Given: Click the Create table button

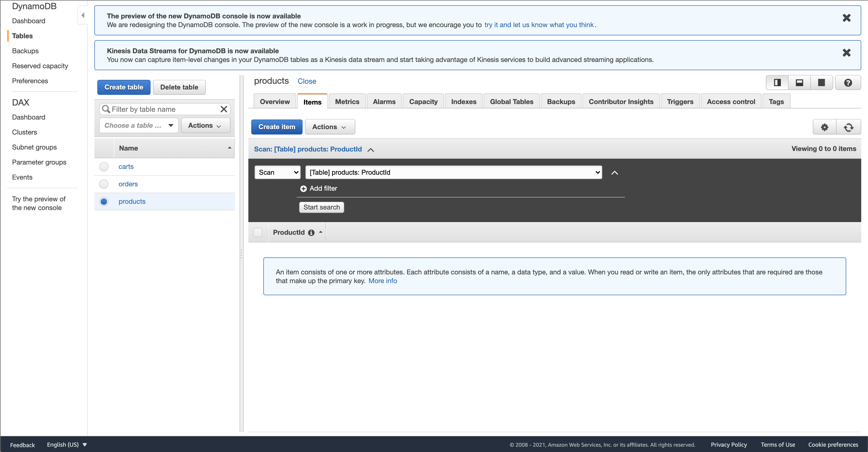Looking at the screenshot, I should pyautogui.click(x=124, y=87).
